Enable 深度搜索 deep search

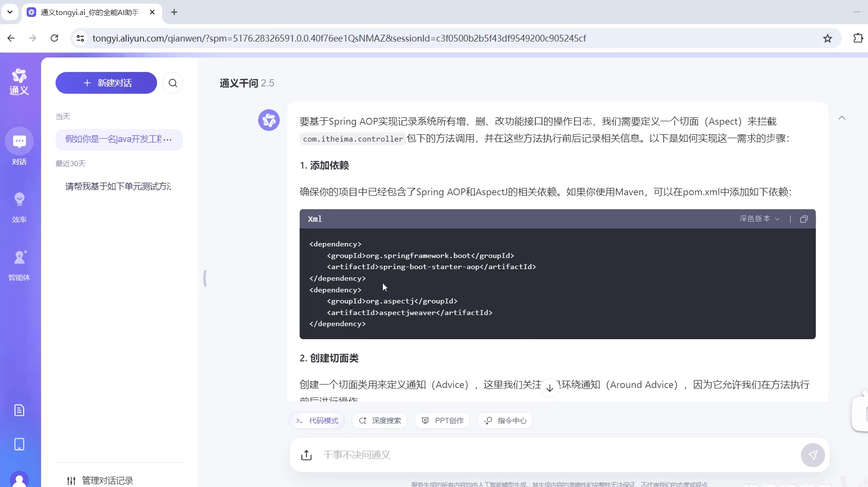(x=380, y=420)
